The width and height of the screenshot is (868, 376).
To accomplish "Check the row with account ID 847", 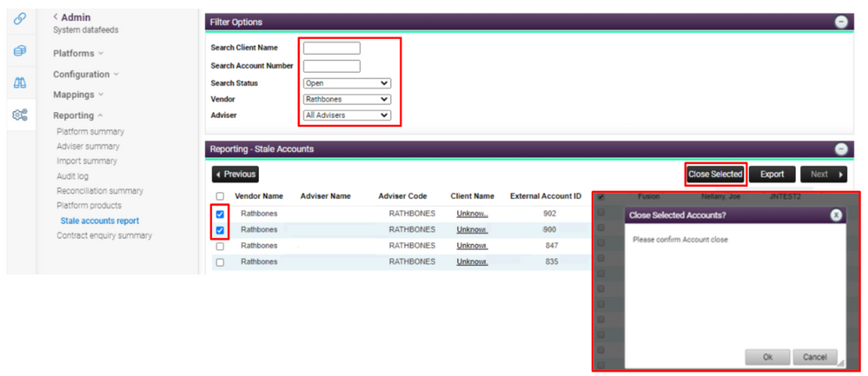I will click(220, 247).
